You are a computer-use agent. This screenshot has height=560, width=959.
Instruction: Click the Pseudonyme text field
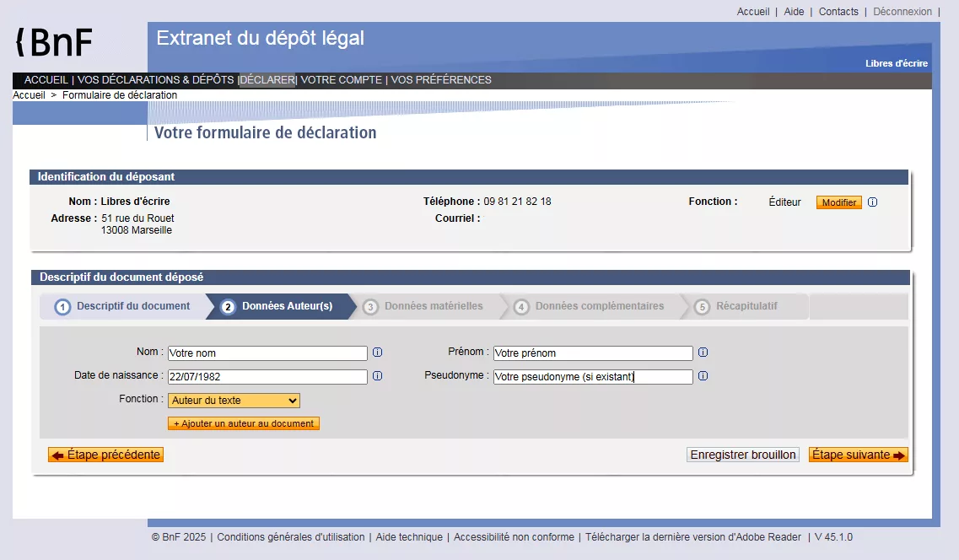pos(593,376)
